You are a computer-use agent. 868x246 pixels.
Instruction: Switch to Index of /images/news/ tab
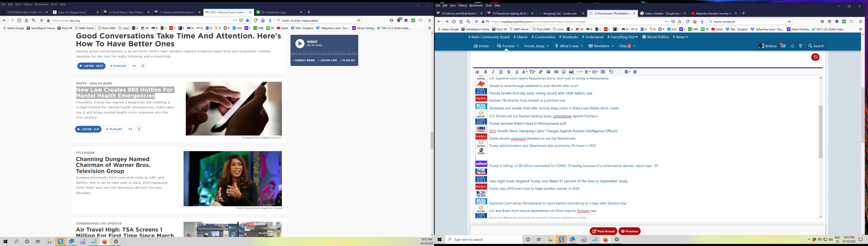(x=75, y=12)
